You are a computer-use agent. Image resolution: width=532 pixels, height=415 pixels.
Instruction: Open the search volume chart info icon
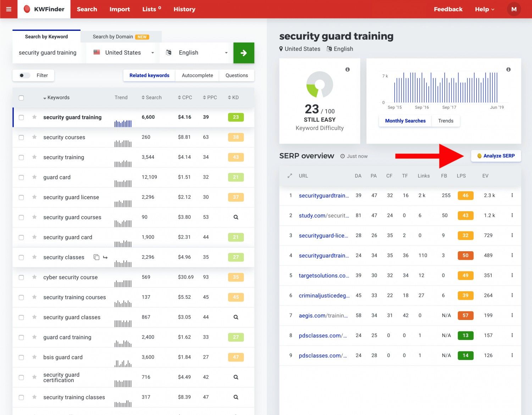pos(508,69)
